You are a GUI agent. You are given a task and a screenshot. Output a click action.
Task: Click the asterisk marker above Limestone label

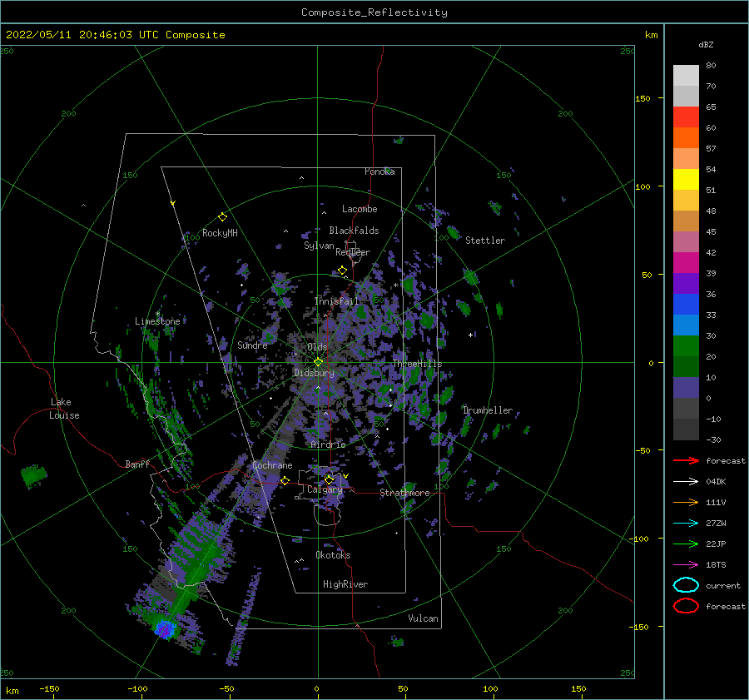[x=157, y=314]
